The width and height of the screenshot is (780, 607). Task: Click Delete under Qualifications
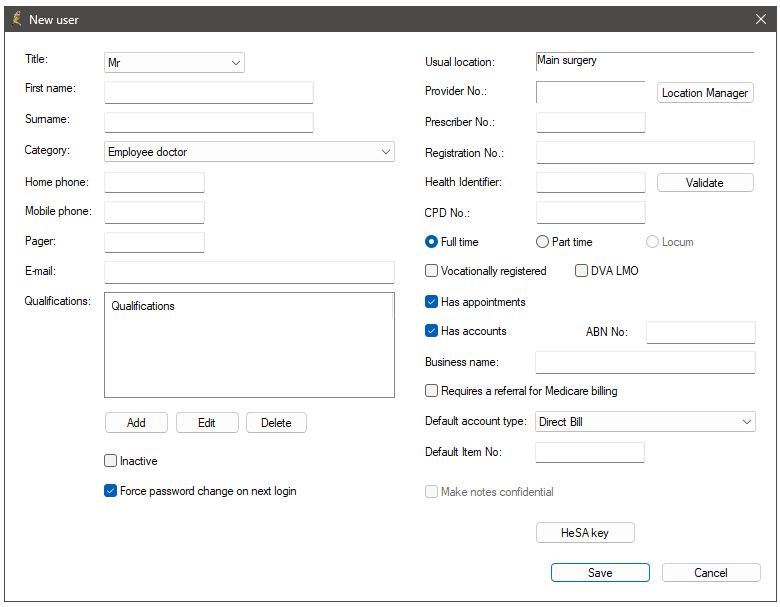276,423
